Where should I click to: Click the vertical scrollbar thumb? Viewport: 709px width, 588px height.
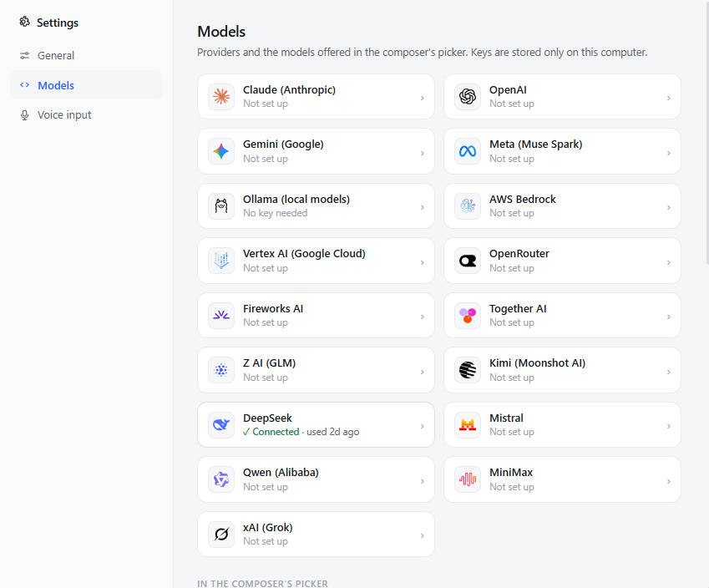(x=707, y=134)
